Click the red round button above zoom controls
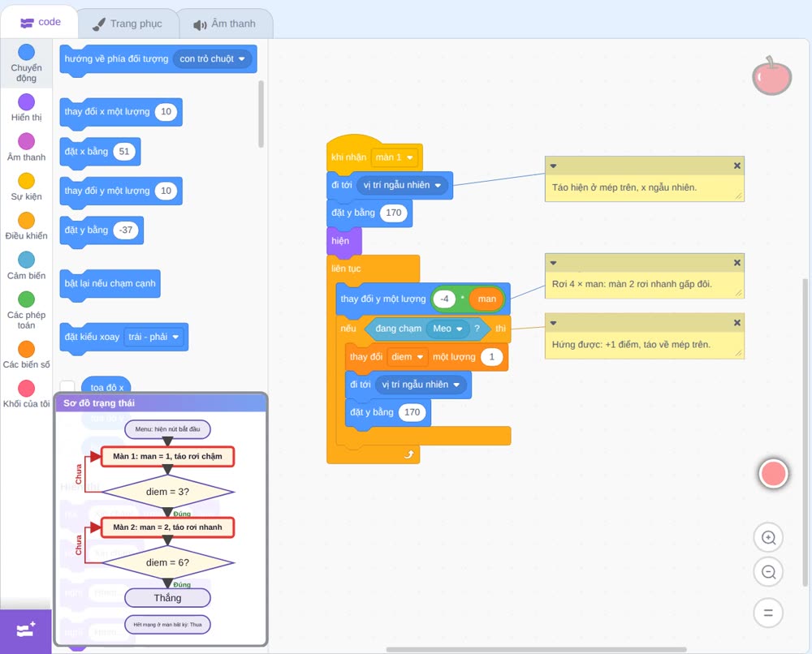Screen dimensions: 812x654 [x=773, y=473]
